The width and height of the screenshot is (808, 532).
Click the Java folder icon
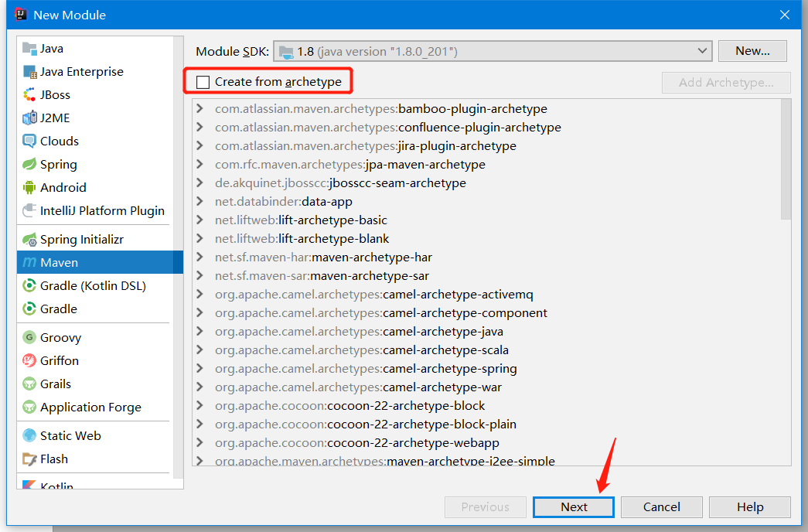[x=29, y=49]
